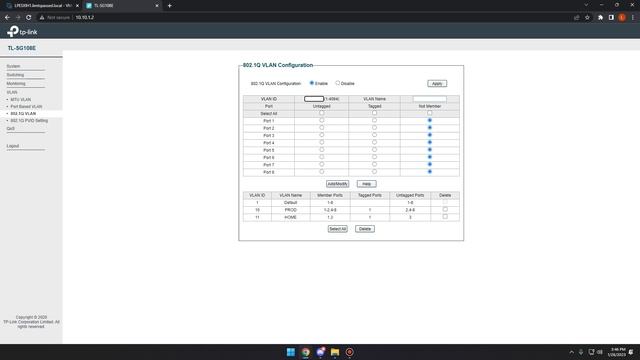Image resolution: width=640 pixels, height=360 pixels.
Task: Set Port 7 to Tagged
Action: [x=374, y=164]
